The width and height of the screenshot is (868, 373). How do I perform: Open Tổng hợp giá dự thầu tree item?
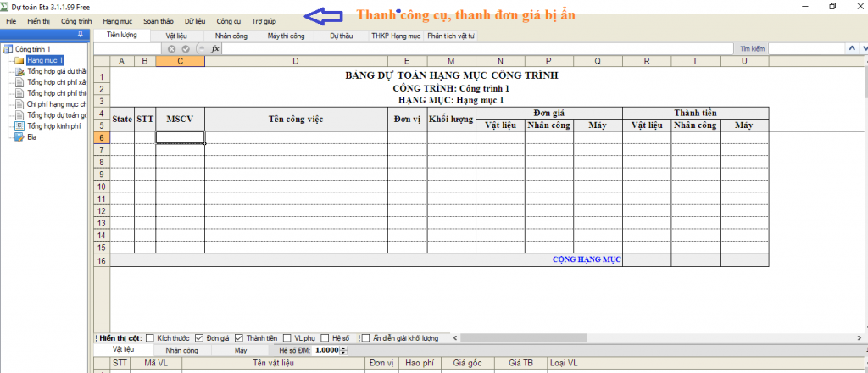click(x=57, y=71)
